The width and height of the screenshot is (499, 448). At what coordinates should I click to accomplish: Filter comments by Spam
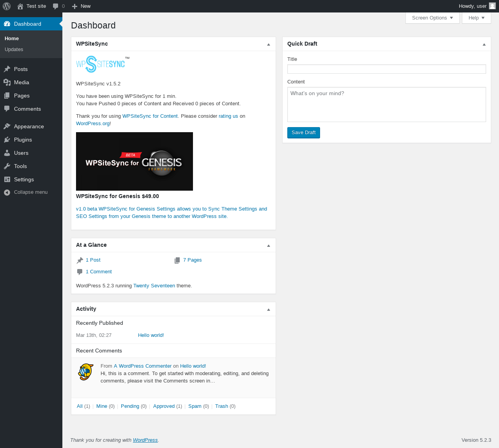195,406
